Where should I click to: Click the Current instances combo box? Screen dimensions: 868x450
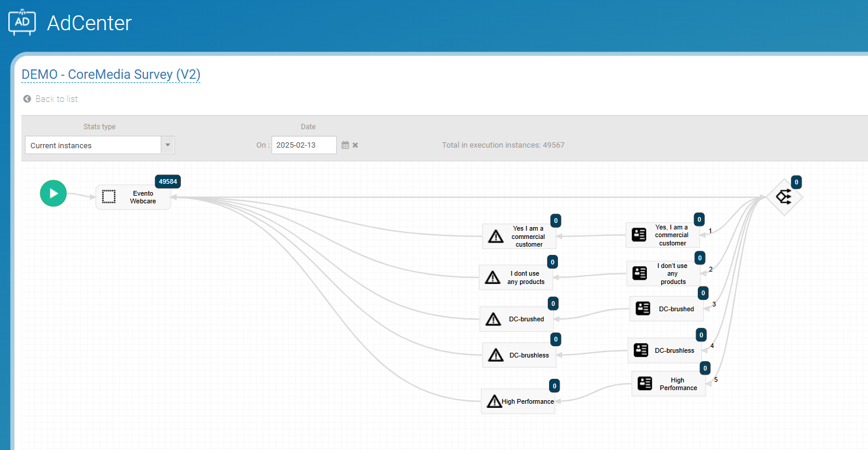tap(93, 145)
